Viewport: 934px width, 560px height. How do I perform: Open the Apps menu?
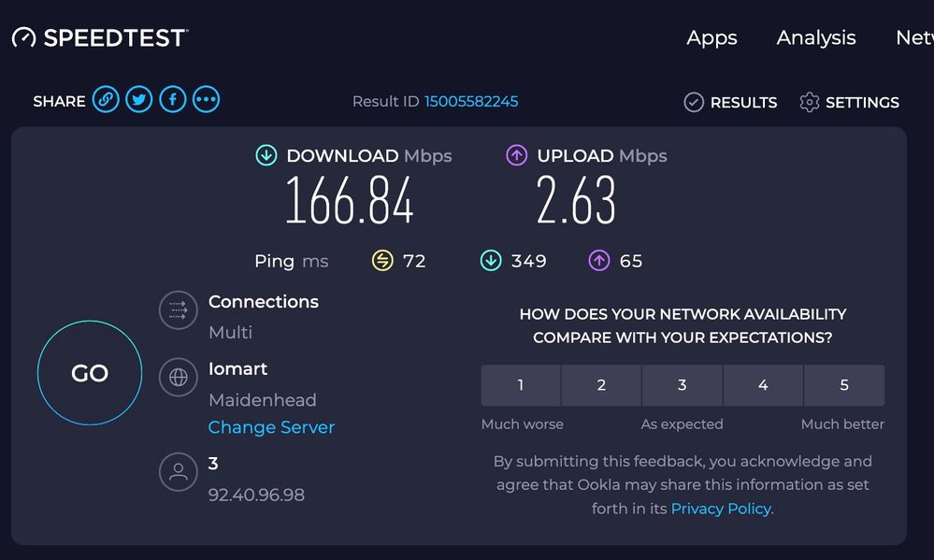(711, 38)
